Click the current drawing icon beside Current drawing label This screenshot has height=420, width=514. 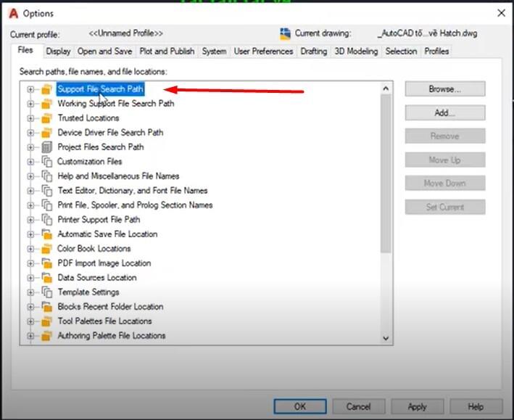point(285,34)
